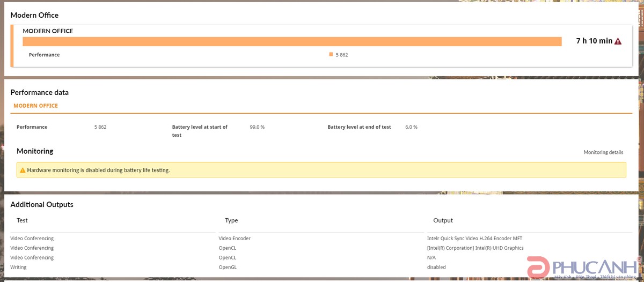Select the Writing test row

18,268
